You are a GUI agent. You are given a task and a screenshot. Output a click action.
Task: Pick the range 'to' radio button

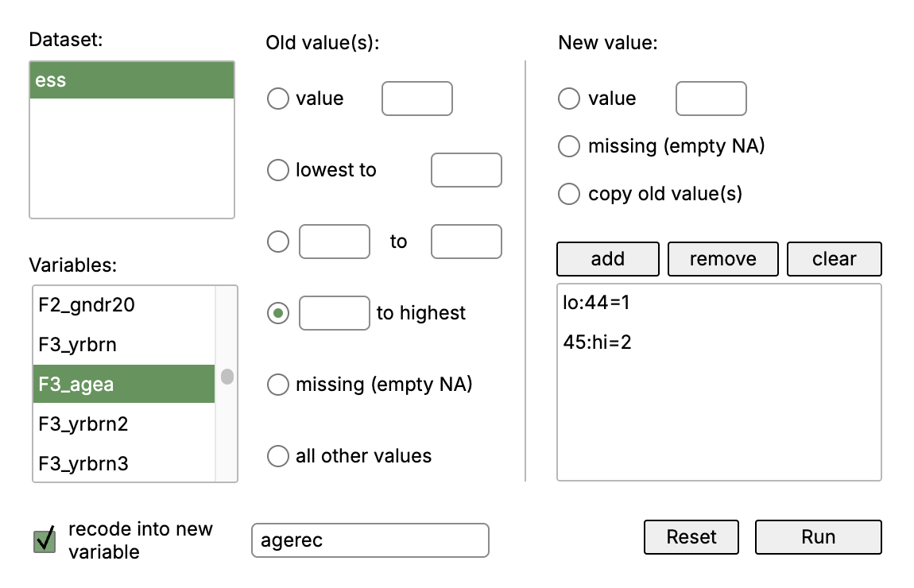click(278, 242)
